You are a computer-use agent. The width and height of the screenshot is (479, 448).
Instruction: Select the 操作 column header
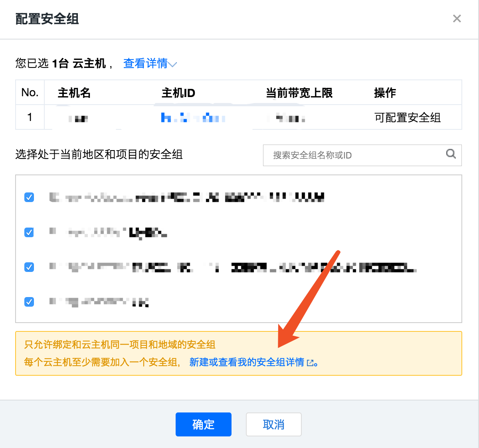click(385, 93)
